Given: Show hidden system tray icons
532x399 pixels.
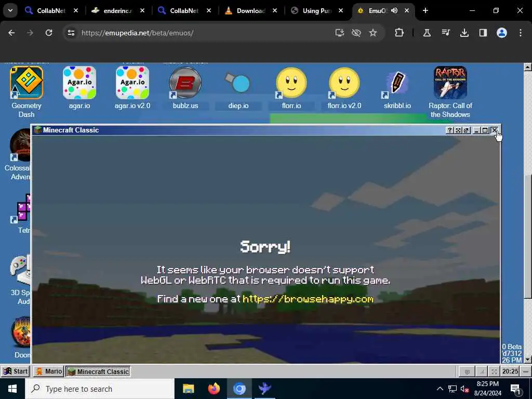Looking at the screenshot, I should click(440, 389).
